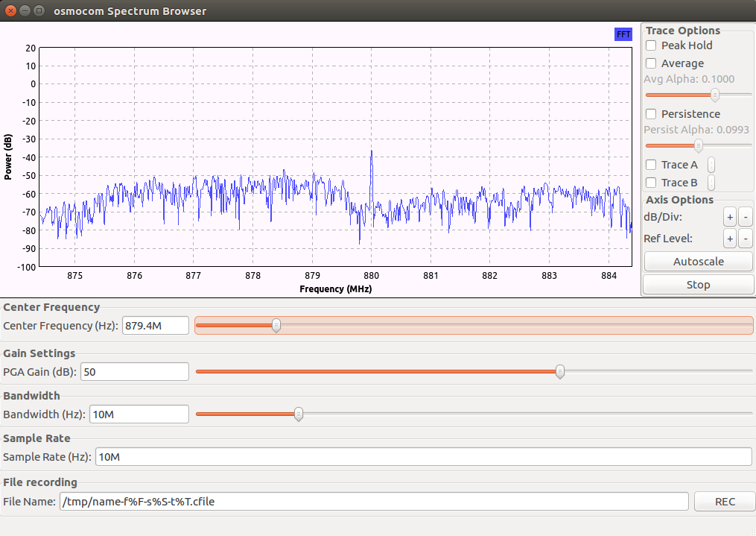Check the Trace A box
This screenshot has height=536, width=756.
pos(651,165)
